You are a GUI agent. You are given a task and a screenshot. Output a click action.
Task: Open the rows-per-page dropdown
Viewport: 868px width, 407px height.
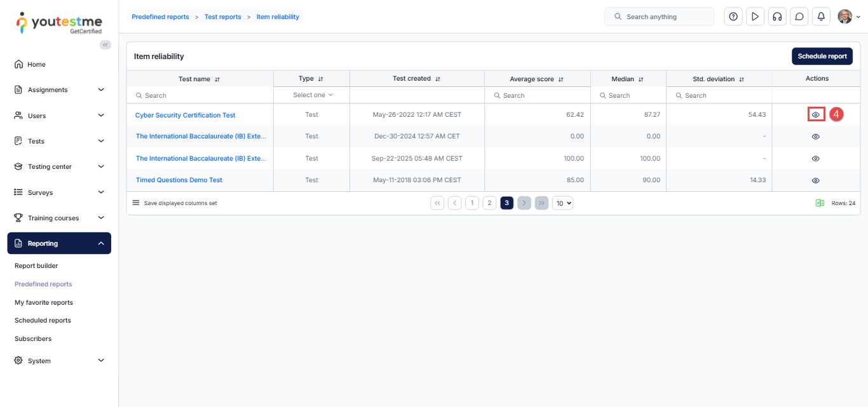[x=562, y=203]
